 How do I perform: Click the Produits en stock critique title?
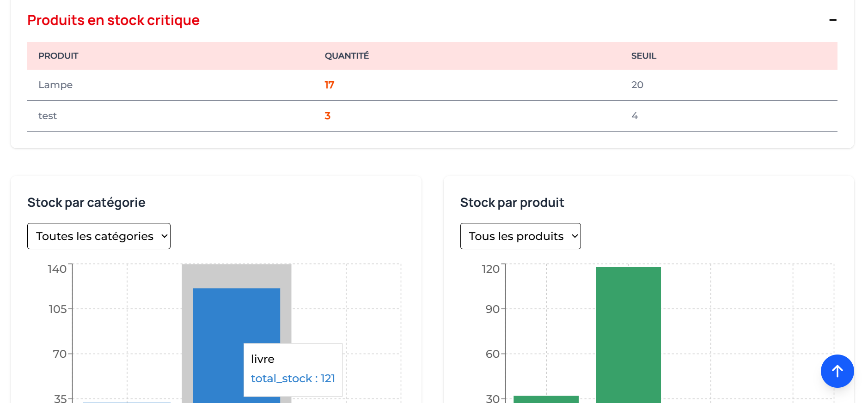[x=113, y=20]
